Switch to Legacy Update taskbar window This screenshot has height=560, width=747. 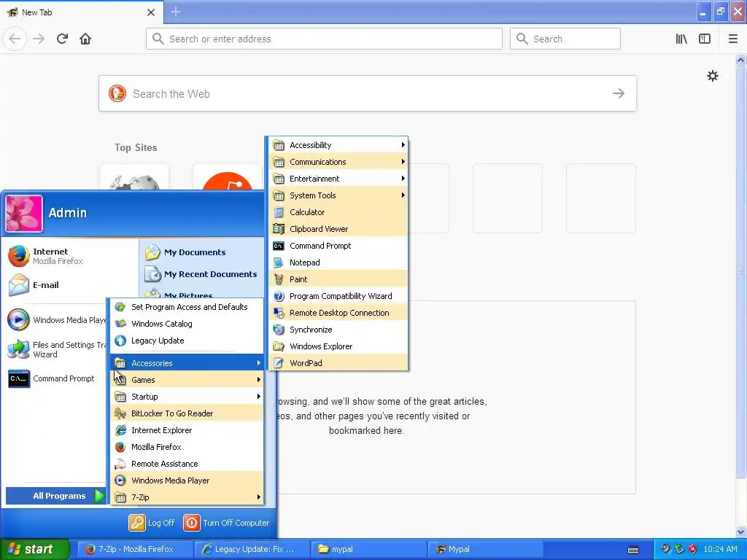(252, 549)
